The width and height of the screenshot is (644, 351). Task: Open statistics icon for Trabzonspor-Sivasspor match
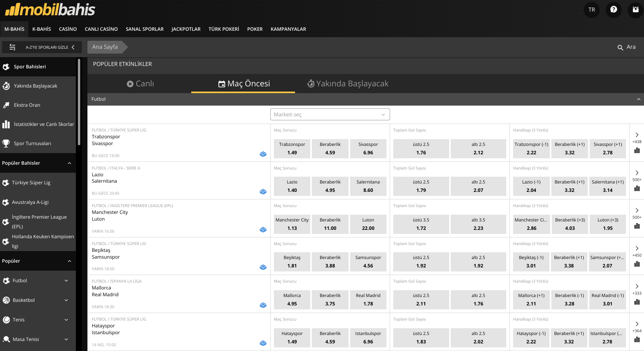pos(637,151)
